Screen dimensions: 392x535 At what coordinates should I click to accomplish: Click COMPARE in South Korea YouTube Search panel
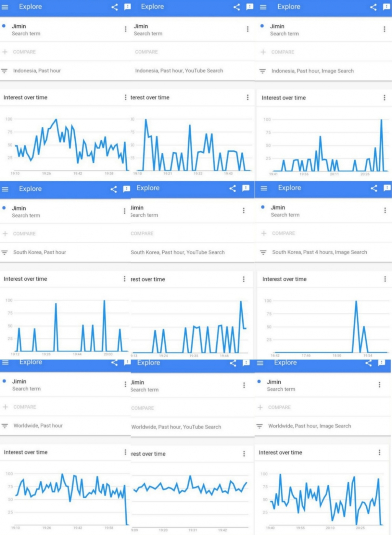coord(142,233)
